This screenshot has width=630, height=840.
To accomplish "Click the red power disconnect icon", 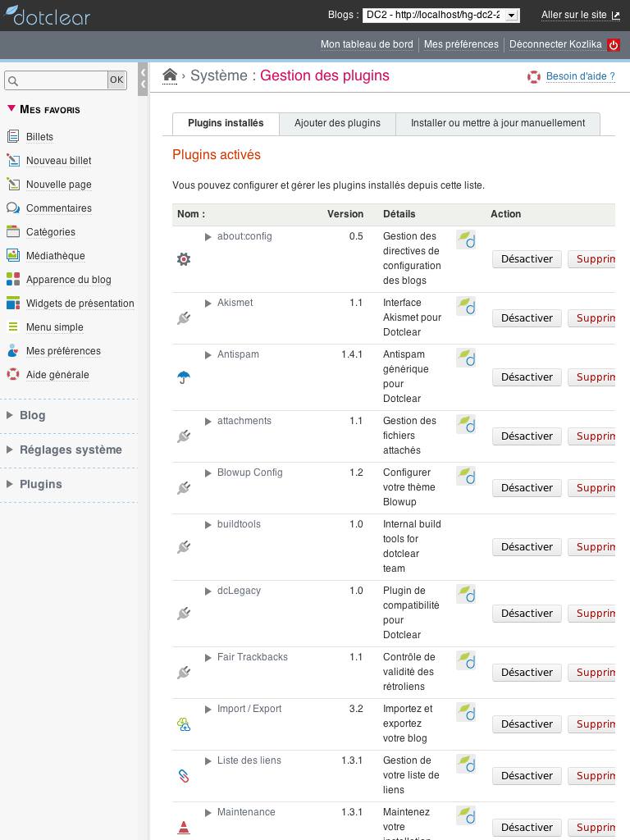I will (614, 45).
